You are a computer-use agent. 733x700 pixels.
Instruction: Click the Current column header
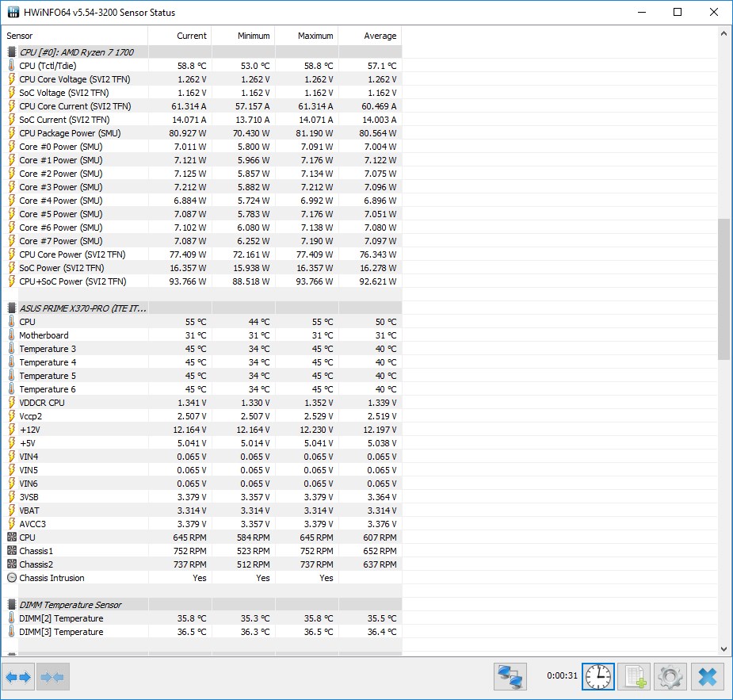(x=180, y=36)
